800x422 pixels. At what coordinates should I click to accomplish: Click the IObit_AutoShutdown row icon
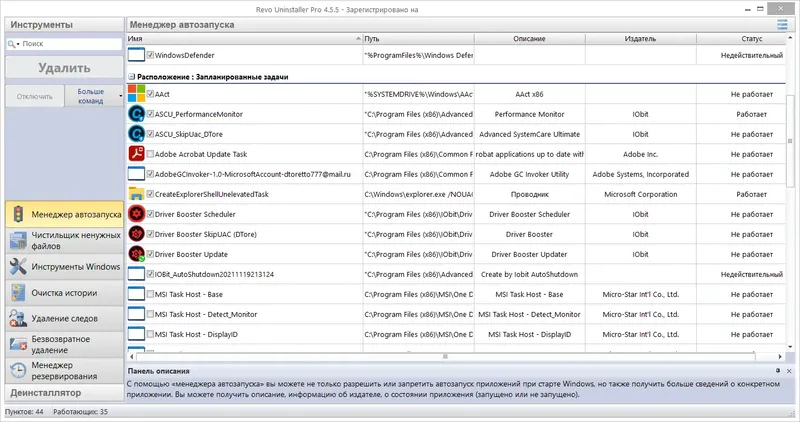coord(136,274)
